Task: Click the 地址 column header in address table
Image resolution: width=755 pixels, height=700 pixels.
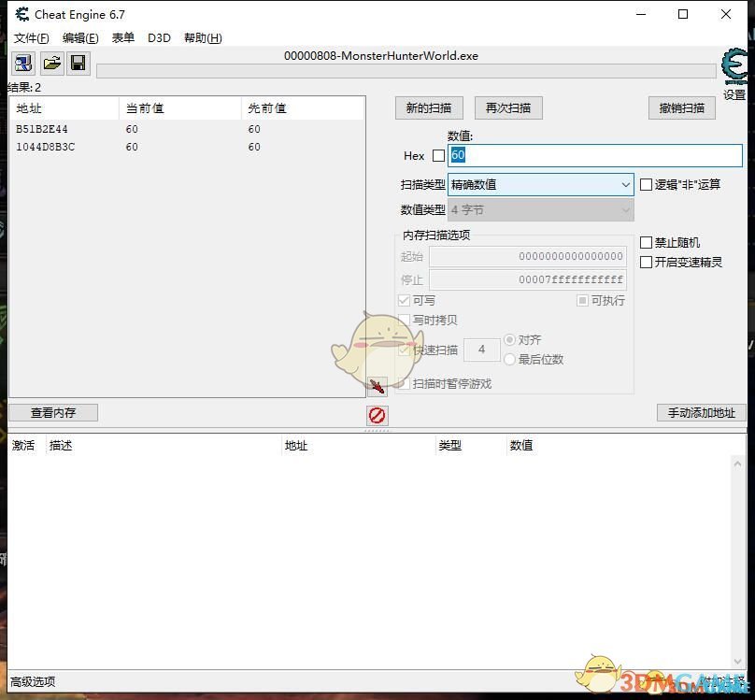Action: [x=358, y=445]
